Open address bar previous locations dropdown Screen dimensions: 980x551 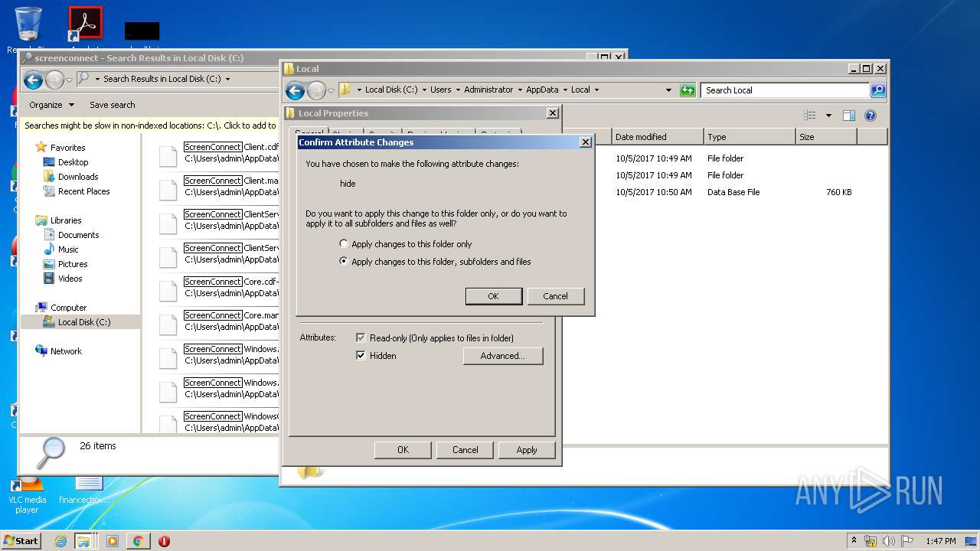tap(669, 90)
